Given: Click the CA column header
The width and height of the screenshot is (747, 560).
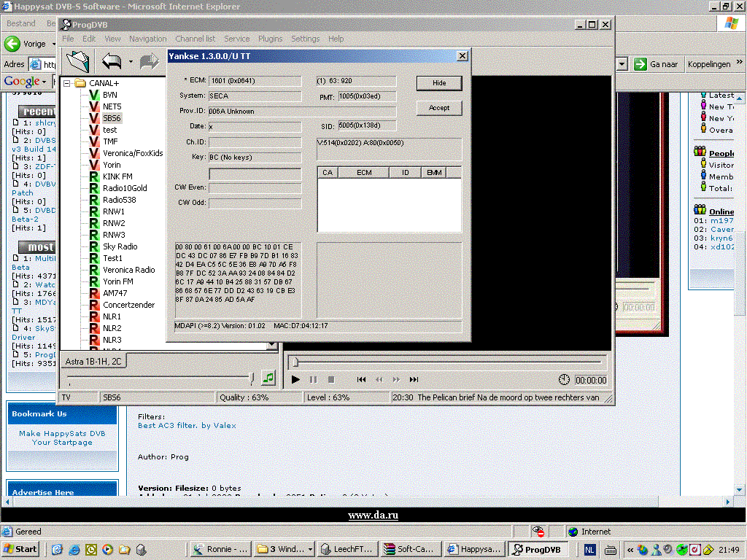Looking at the screenshot, I should (x=328, y=172).
